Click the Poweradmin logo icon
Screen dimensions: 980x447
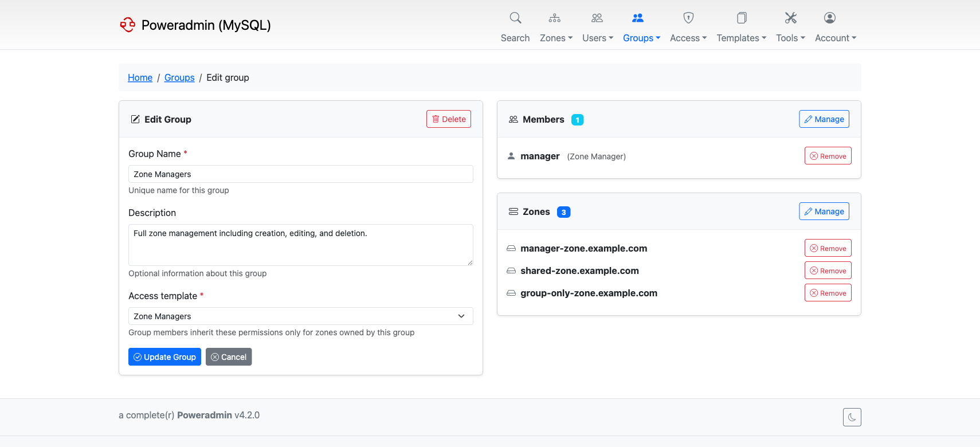click(127, 25)
